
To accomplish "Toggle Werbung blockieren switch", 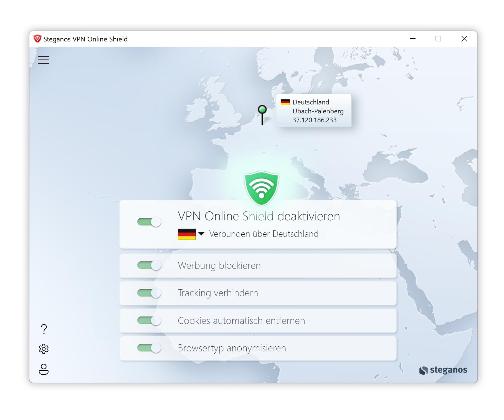I will pyautogui.click(x=149, y=265).
